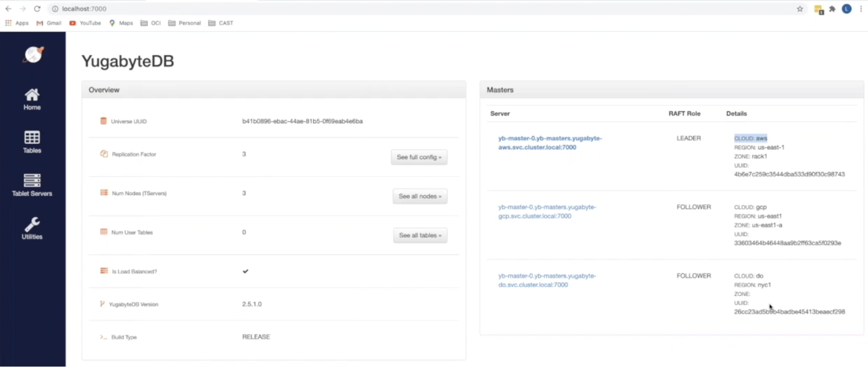The height and width of the screenshot is (367, 868).
Task: Click the REGION: us-east-1 detail
Action: [759, 147]
